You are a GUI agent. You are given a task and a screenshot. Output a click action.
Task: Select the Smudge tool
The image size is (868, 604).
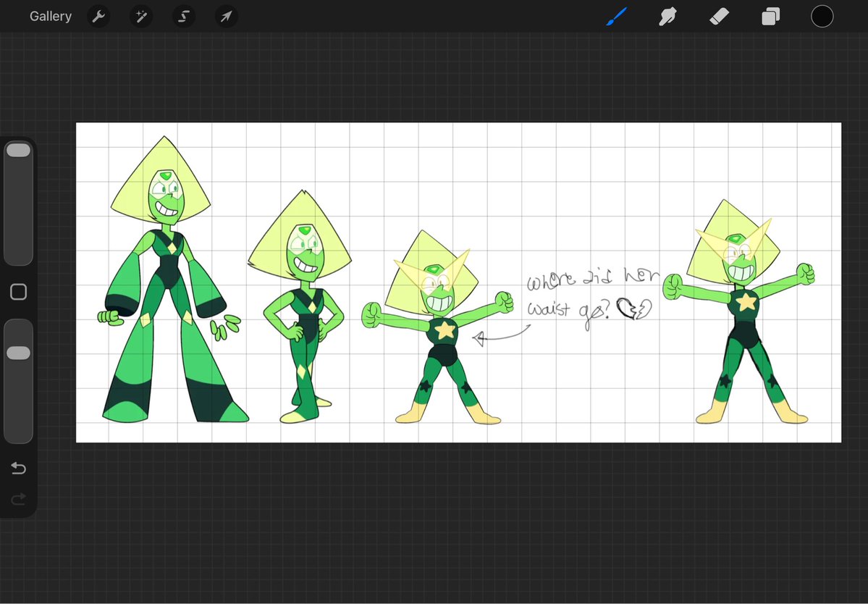(668, 17)
